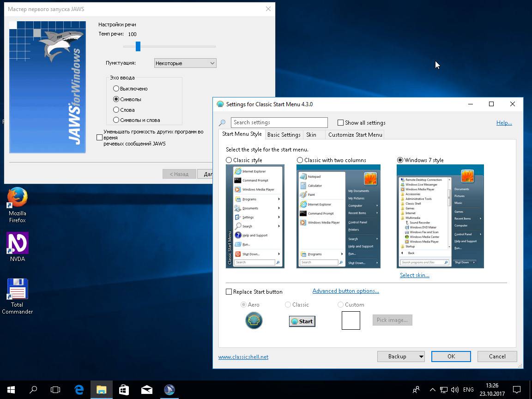The width and height of the screenshot is (532, 399).
Task: Launch Microsoft Edge from taskbar
Action: 79,389
